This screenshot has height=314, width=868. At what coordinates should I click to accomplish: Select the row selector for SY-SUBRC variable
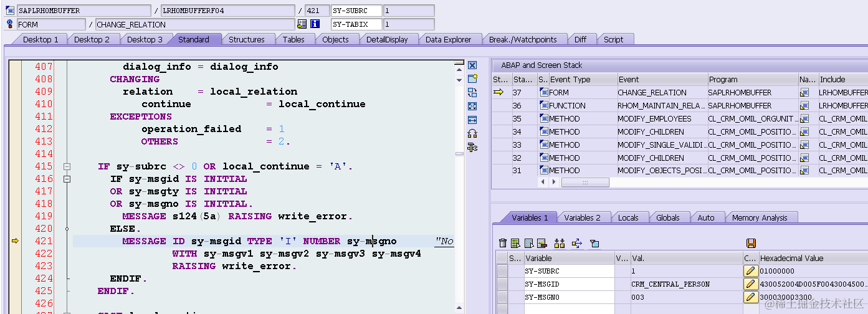pyautogui.click(x=502, y=271)
